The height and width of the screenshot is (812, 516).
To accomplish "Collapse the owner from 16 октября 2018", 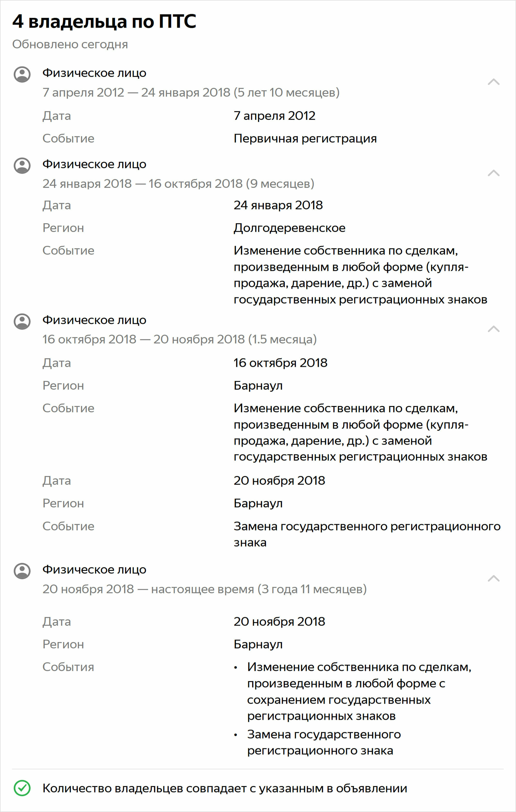I will coord(493,329).
